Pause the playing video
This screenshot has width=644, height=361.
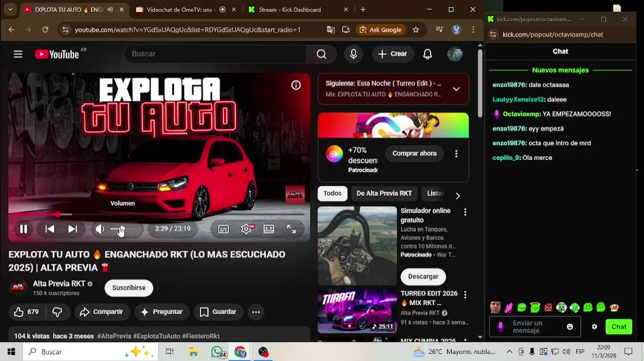24,229
